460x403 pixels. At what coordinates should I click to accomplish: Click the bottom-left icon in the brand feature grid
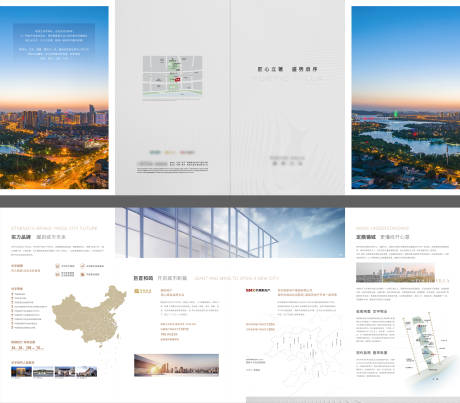[57, 274]
